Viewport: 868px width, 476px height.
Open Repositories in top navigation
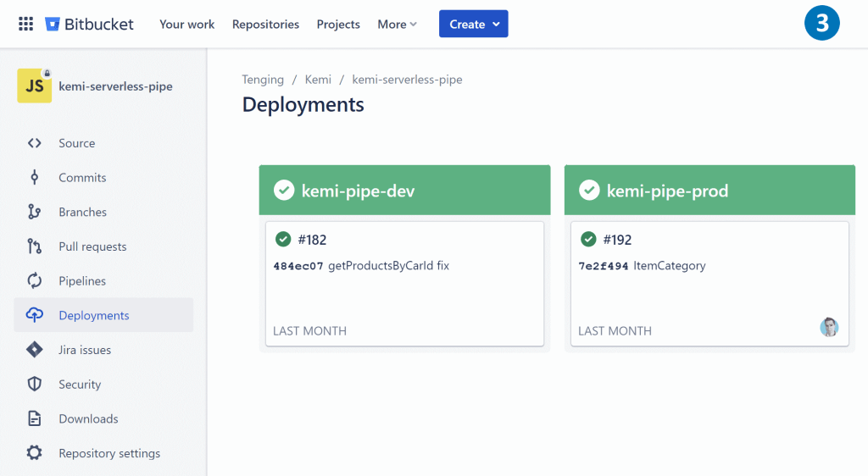click(x=265, y=25)
